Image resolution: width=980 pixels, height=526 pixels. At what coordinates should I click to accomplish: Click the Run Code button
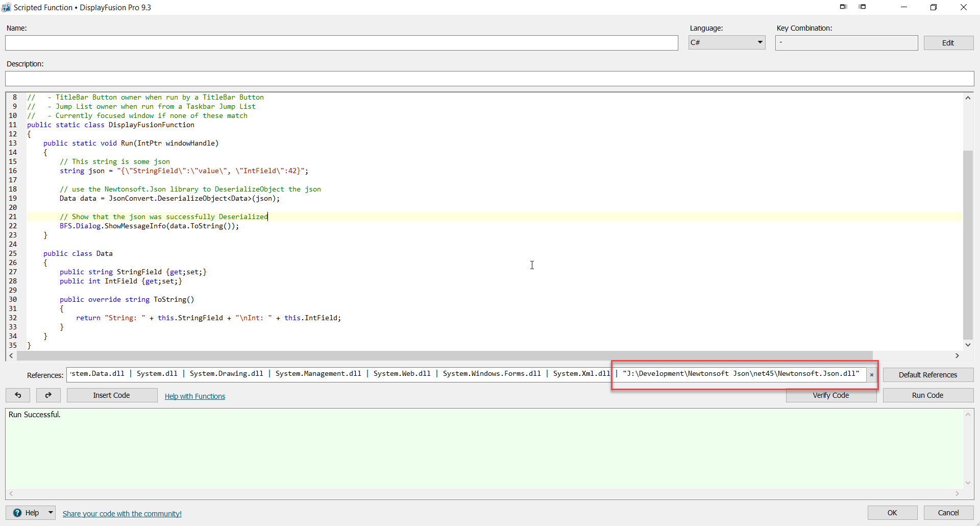(x=927, y=395)
